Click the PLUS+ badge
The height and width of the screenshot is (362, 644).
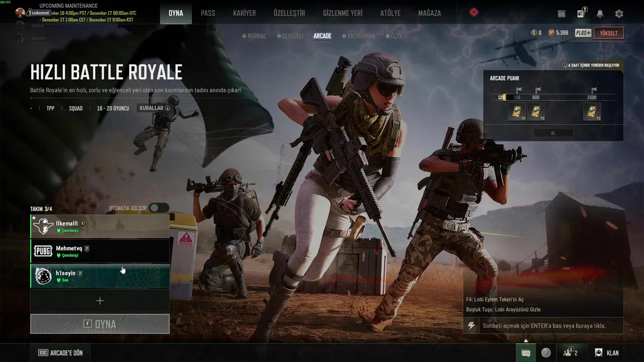pyautogui.click(x=583, y=33)
